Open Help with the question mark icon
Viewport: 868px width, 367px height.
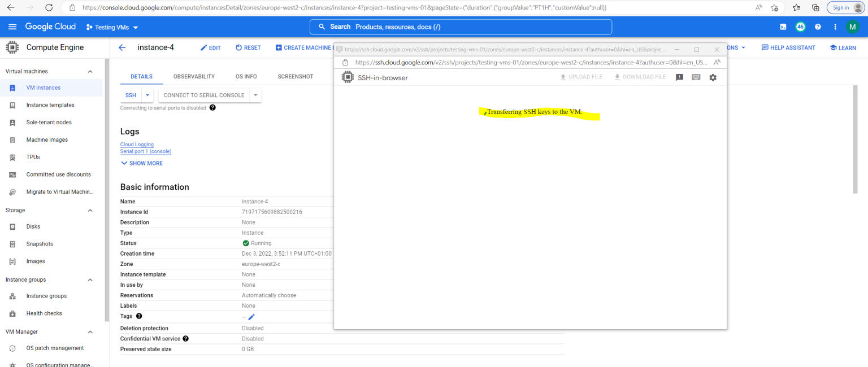point(818,27)
